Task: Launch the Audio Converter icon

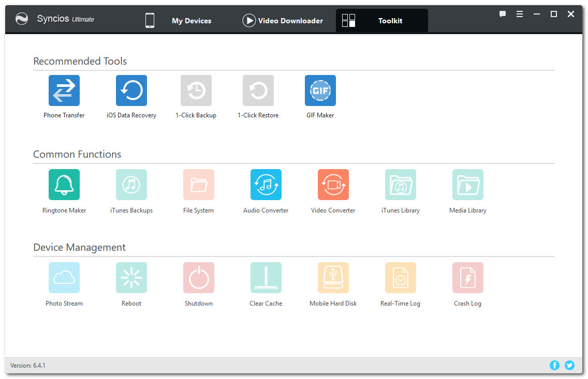Action: pyautogui.click(x=266, y=184)
